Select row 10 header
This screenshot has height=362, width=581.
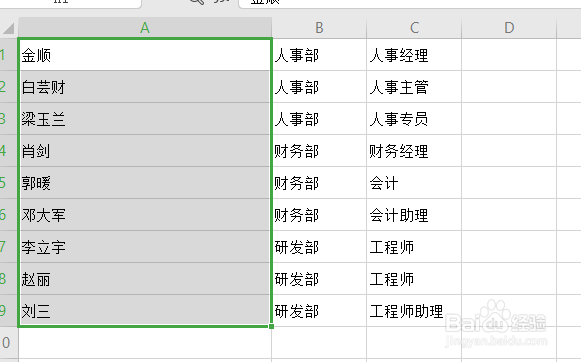(x=9, y=342)
